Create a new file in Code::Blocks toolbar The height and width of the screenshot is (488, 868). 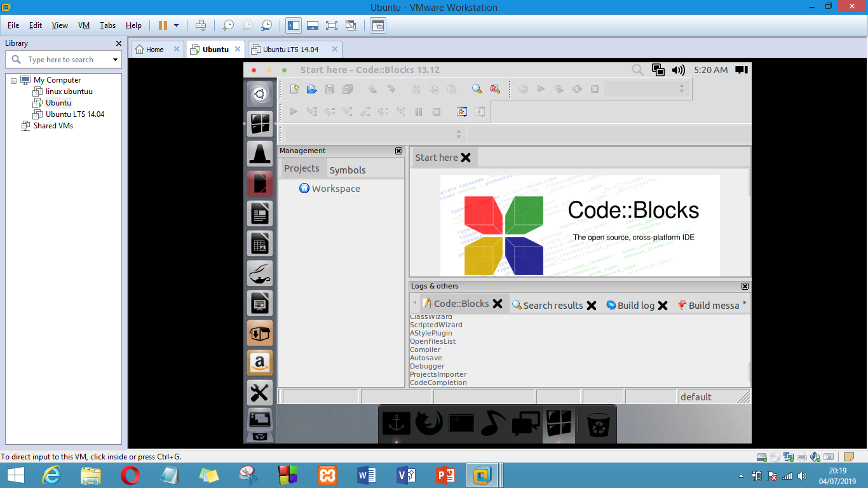click(294, 89)
